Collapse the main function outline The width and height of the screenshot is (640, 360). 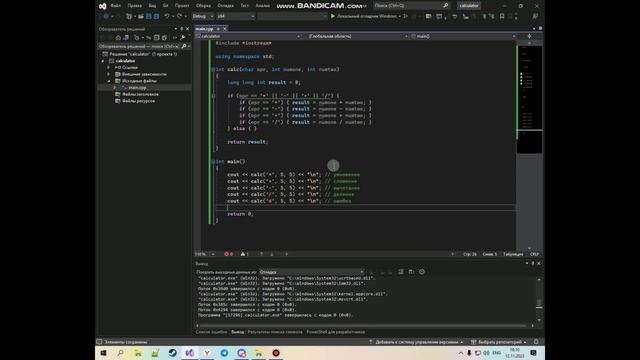(x=213, y=162)
